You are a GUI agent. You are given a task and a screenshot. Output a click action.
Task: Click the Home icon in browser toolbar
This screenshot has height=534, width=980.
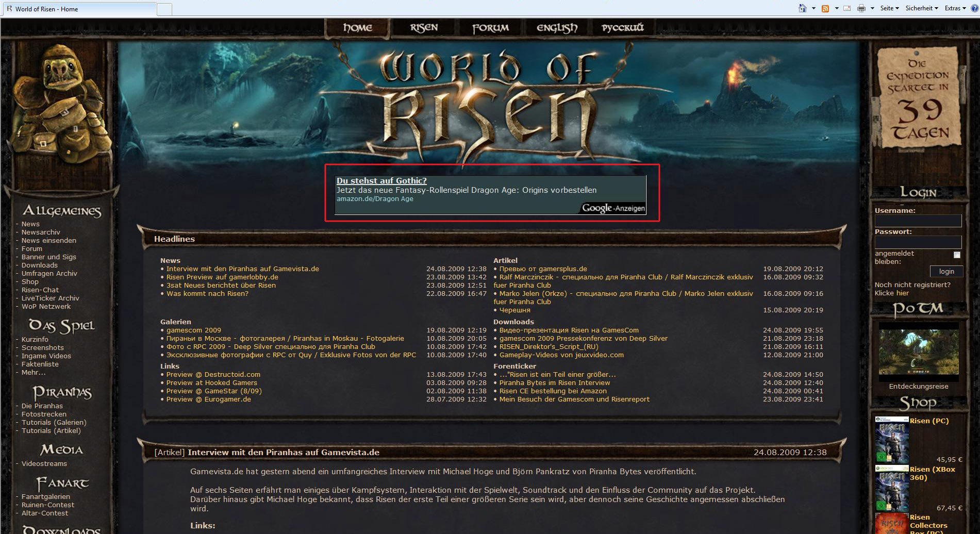pos(802,8)
